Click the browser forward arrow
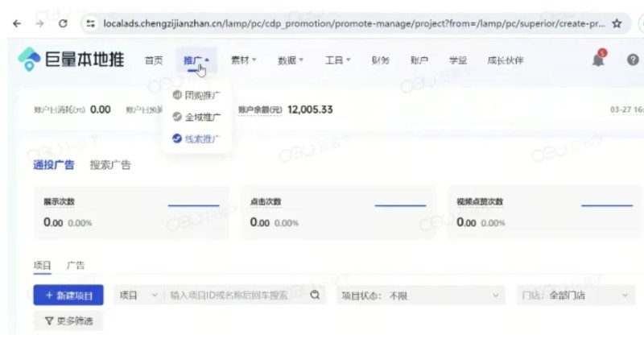The image size is (644, 343). [39, 23]
